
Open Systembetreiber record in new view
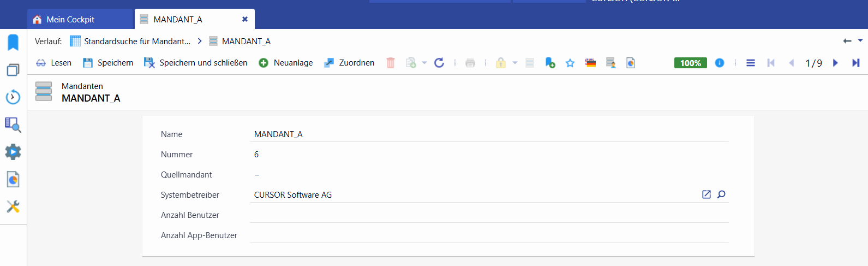click(x=707, y=194)
